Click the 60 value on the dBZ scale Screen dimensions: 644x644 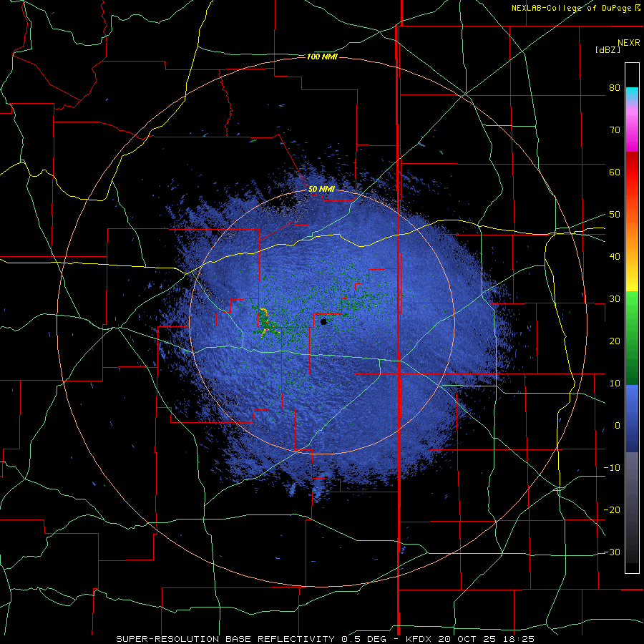[615, 172]
